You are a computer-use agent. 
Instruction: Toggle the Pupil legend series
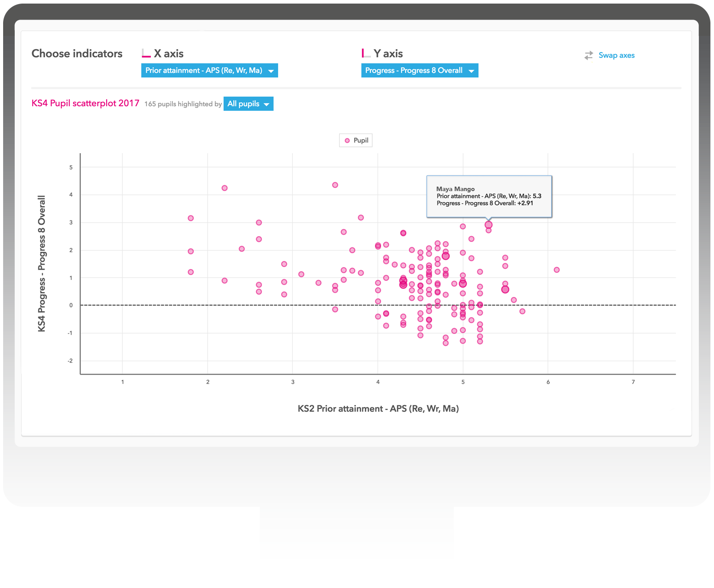(356, 141)
